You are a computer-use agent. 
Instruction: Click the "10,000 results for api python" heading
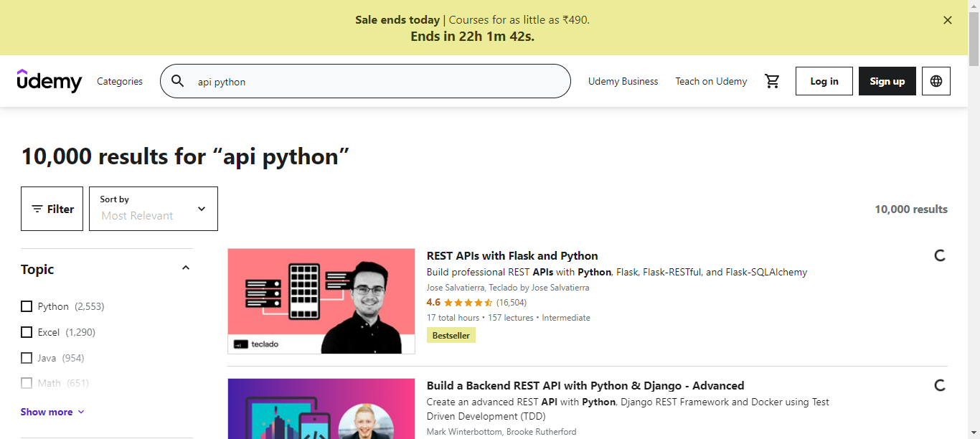(x=185, y=156)
